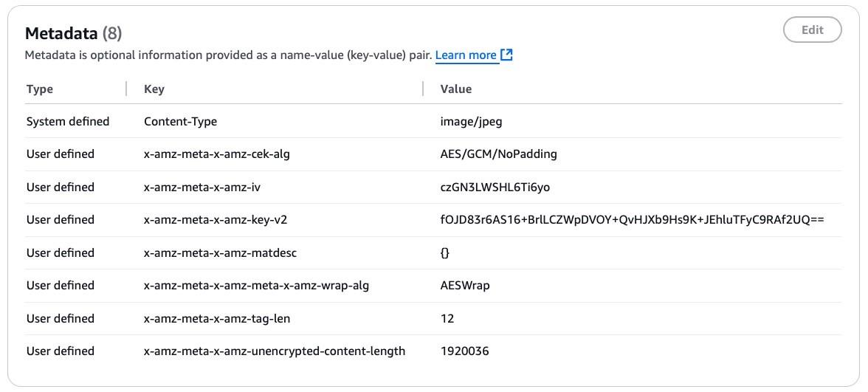Viewport: 868px width, 392px height.
Task: Click the divider between Key and Value columns
Action: point(423,89)
